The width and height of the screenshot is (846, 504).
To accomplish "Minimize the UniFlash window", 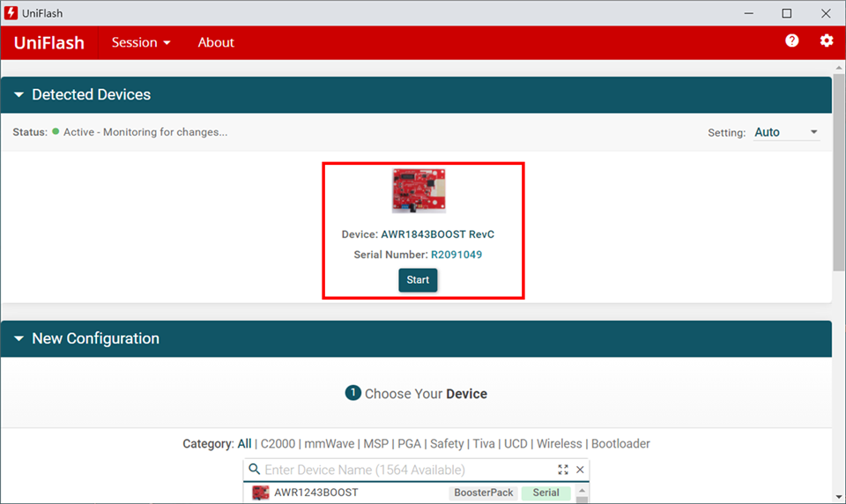I will click(748, 13).
